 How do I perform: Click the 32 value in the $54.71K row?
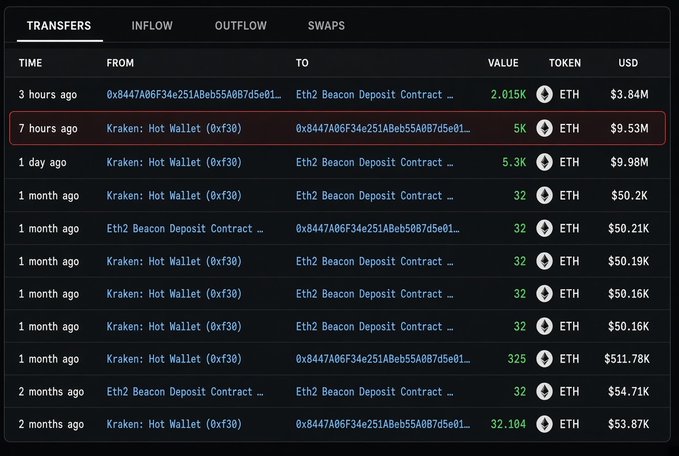[x=520, y=391]
